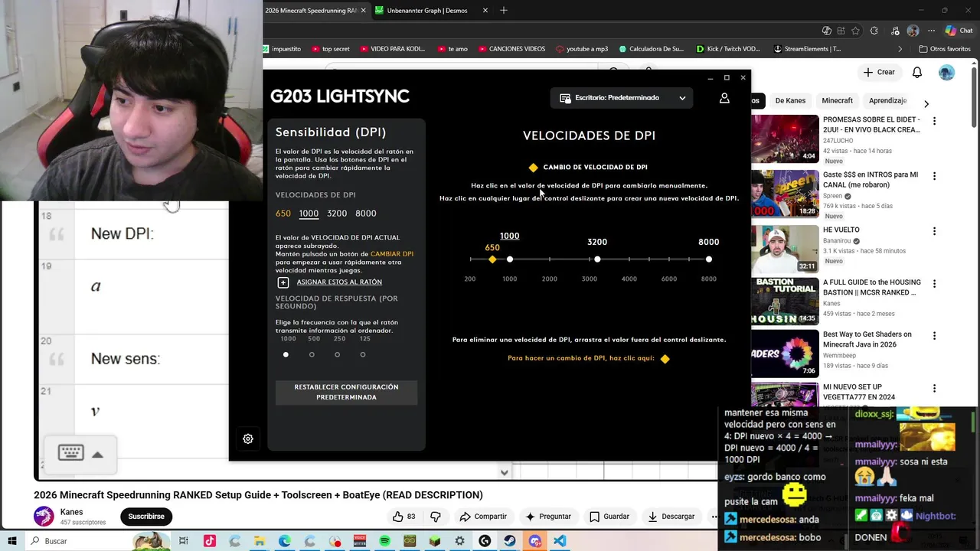Viewport: 980px width, 551px height.
Task: Select the Aprendizaje filter chip
Action: 887,100
